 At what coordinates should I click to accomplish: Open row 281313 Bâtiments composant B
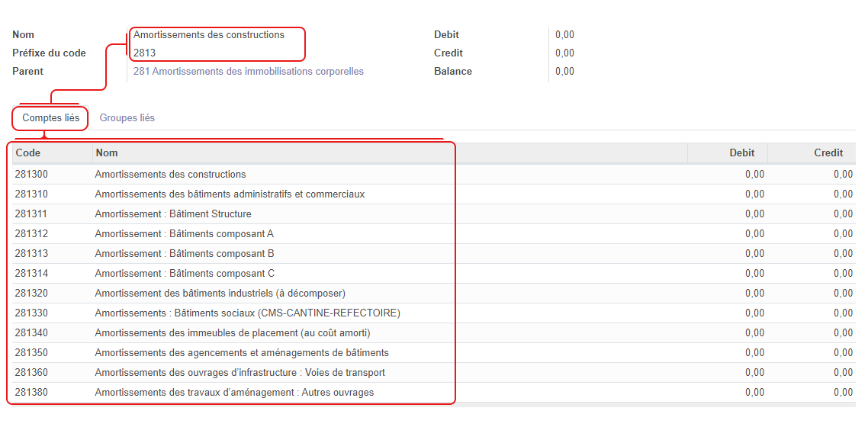click(x=434, y=254)
